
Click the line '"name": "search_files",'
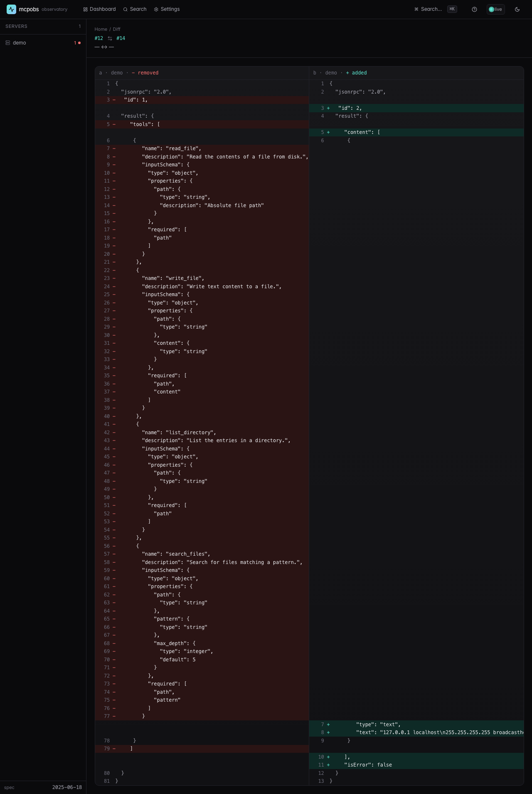[x=202, y=554]
